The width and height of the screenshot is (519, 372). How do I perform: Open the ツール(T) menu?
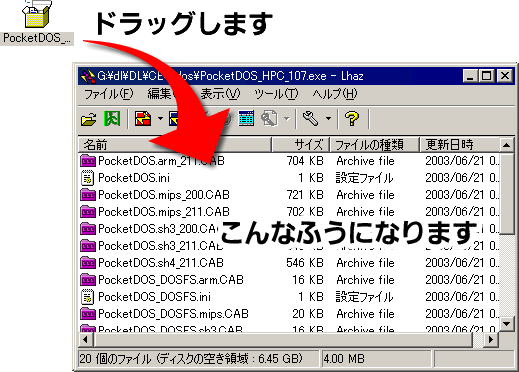coord(276,94)
